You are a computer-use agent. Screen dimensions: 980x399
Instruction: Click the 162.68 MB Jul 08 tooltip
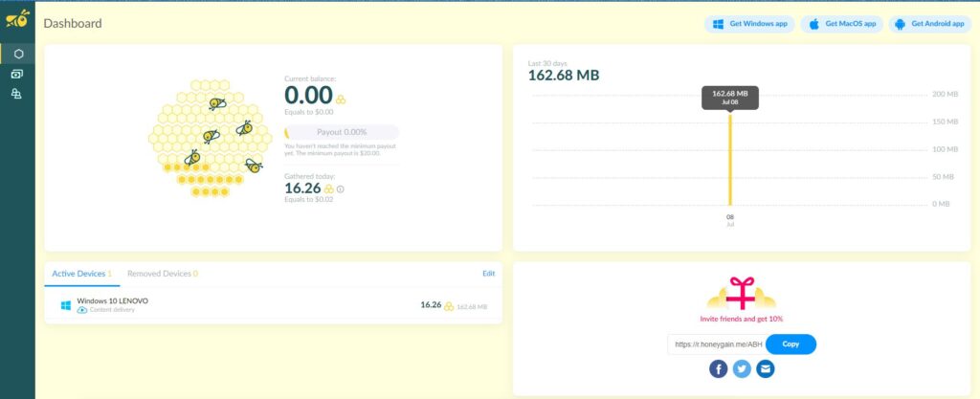coord(730,98)
